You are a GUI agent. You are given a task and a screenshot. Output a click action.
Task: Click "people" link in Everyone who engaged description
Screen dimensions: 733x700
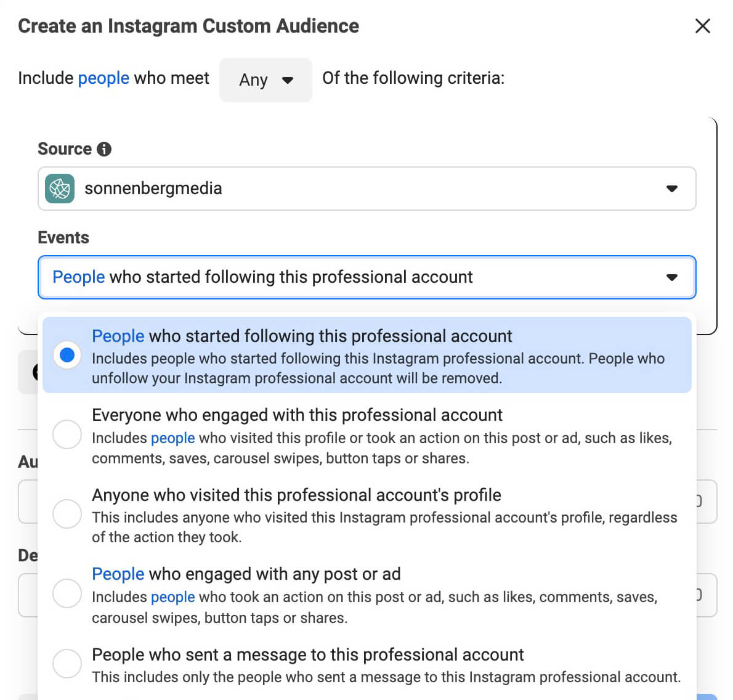coord(172,438)
